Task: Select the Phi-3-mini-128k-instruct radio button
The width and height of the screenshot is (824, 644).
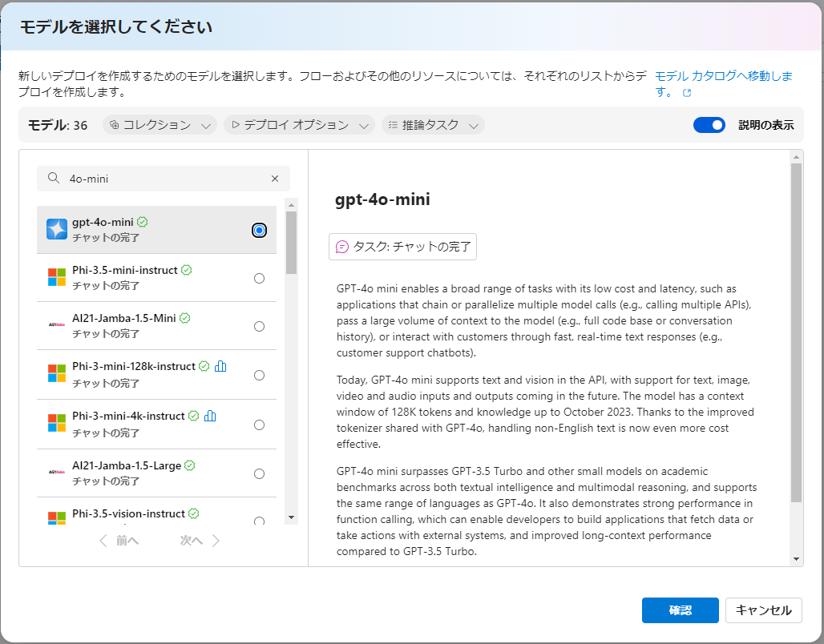Action: 259,375
